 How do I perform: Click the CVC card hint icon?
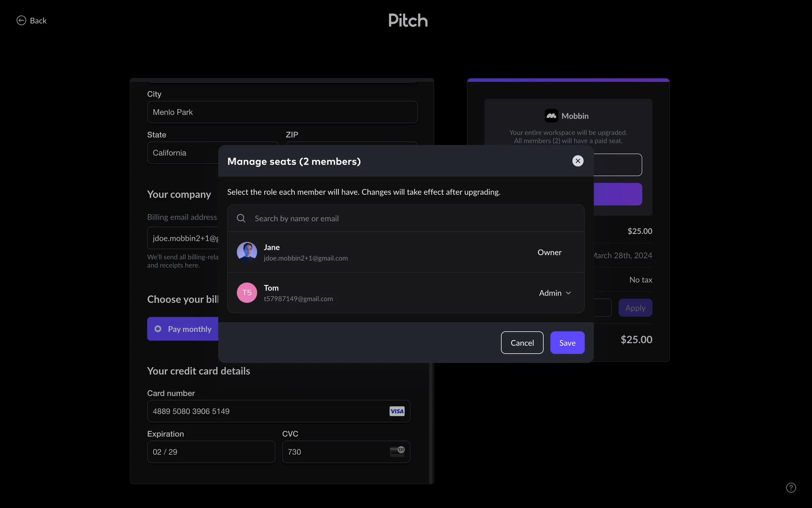point(397,452)
